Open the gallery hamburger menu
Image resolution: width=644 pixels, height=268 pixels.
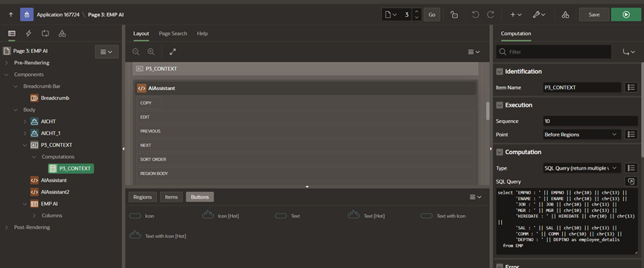476,197
